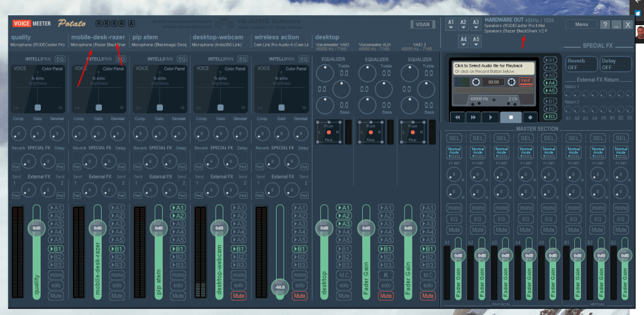The width and height of the screenshot is (644, 315).
Task: Open the VBAN configuration
Action: (x=423, y=25)
